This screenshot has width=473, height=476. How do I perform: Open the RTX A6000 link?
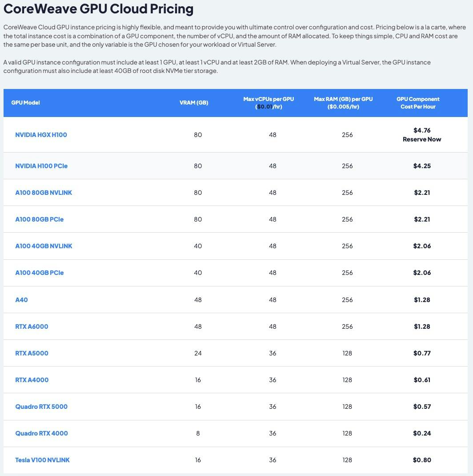click(x=32, y=327)
